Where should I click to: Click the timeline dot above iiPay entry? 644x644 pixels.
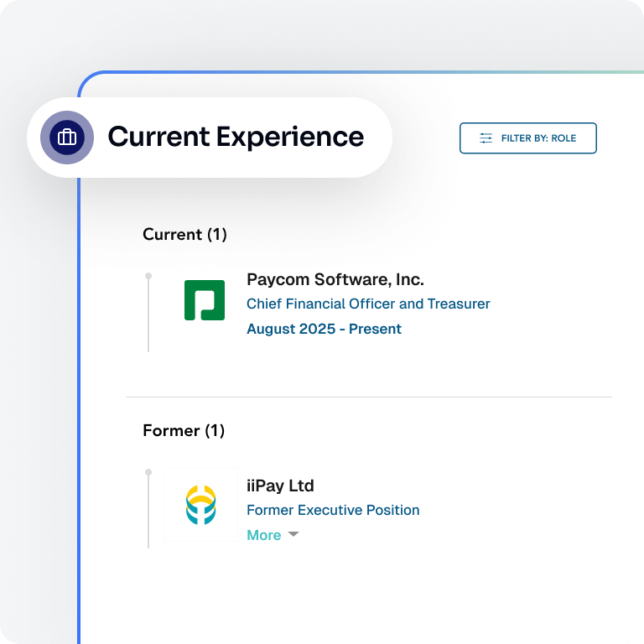(148, 472)
